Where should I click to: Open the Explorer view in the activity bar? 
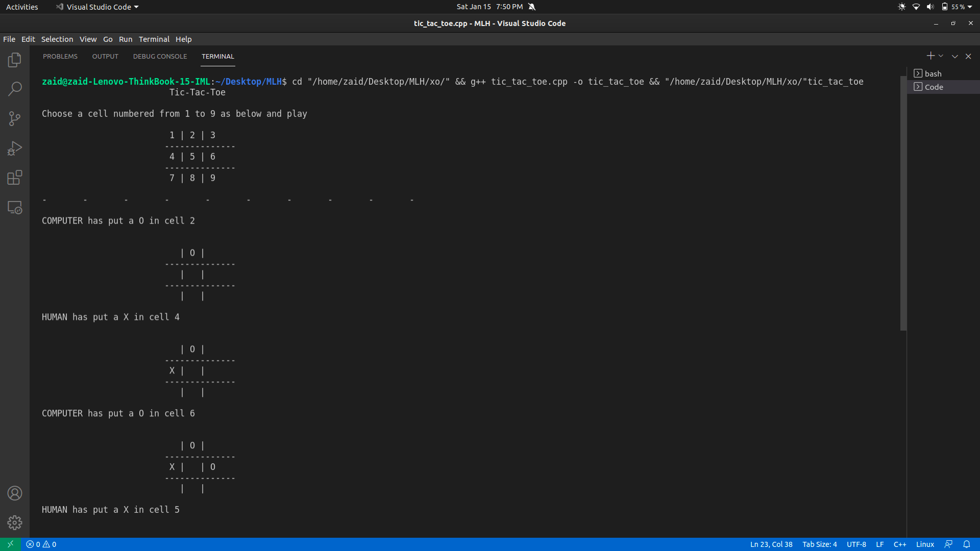point(15,60)
